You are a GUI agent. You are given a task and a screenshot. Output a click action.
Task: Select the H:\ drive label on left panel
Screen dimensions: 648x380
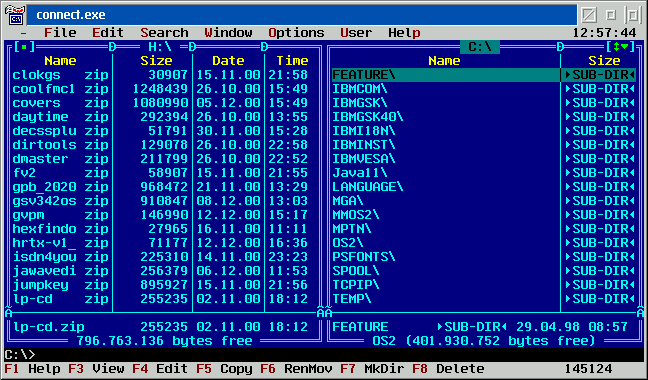[x=159, y=47]
